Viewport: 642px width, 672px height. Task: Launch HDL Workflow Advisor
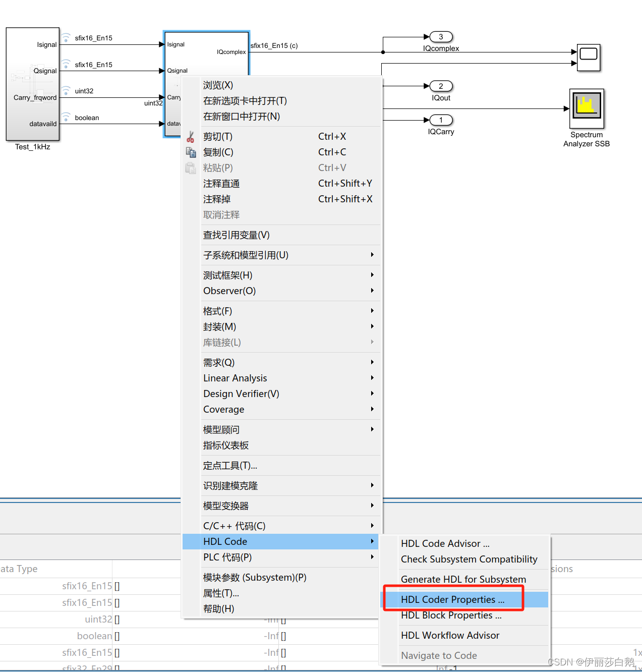450,635
